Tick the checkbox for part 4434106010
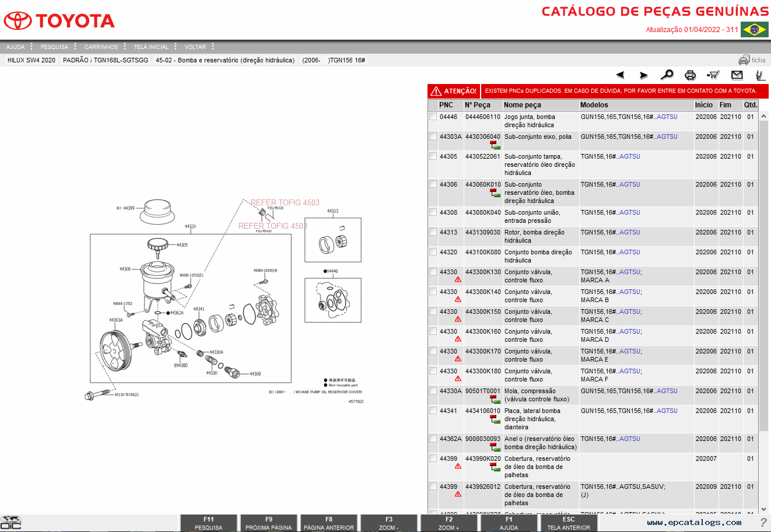The image size is (771, 532). tap(433, 411)
